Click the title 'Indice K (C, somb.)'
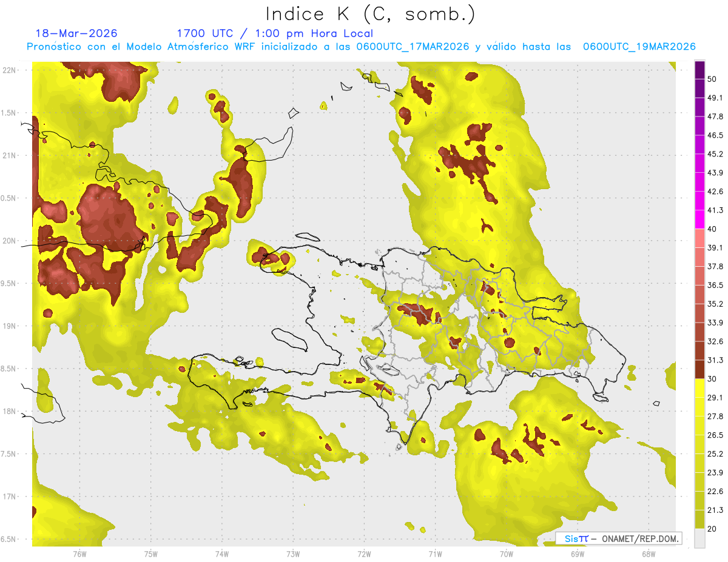The height and width of the screenshot is (562, 728). [x=371, y=14]
